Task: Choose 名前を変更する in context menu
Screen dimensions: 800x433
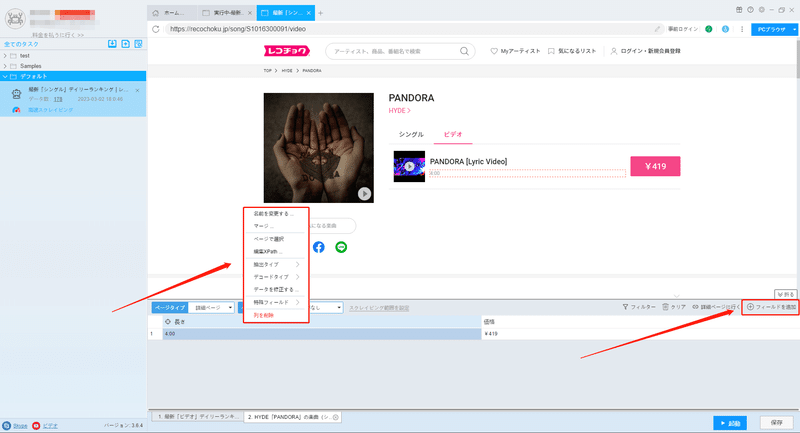Action: 273,214
